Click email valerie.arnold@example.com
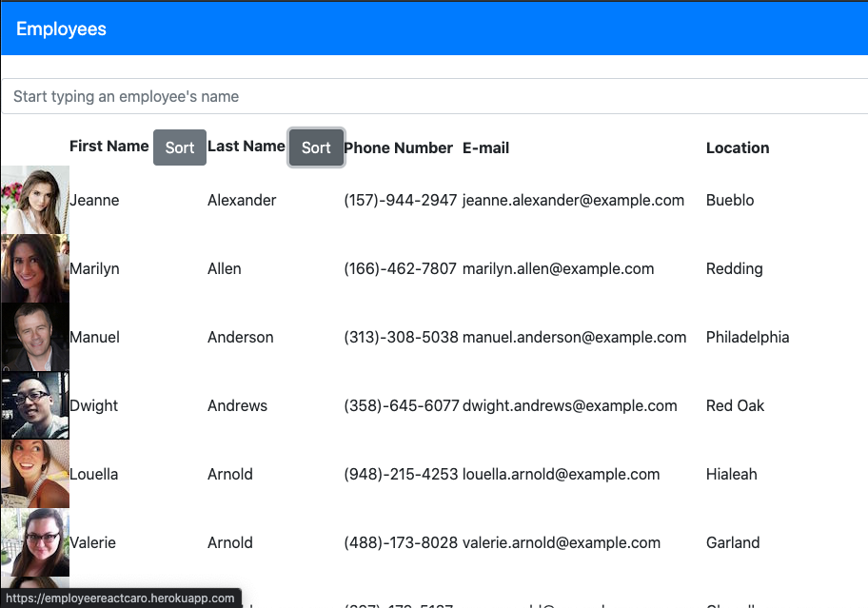Image resolution: width=868 pixels, height=608 pixels. 562,542
